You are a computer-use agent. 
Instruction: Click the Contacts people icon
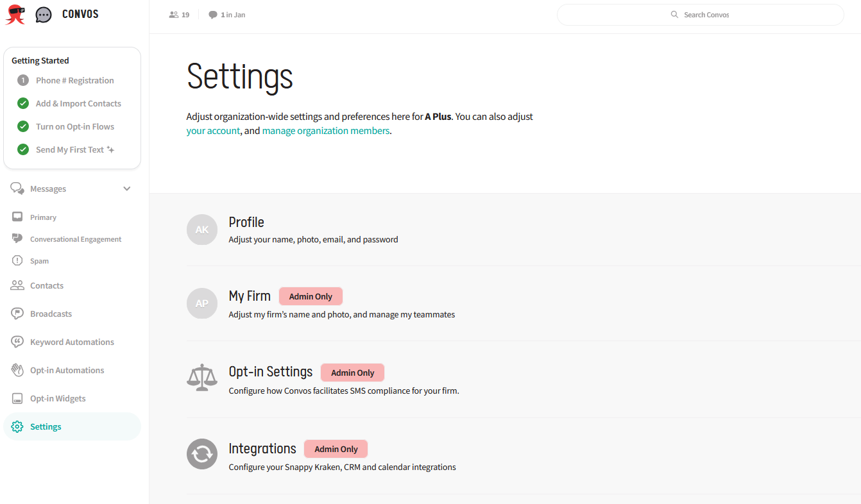pos(17,285)
